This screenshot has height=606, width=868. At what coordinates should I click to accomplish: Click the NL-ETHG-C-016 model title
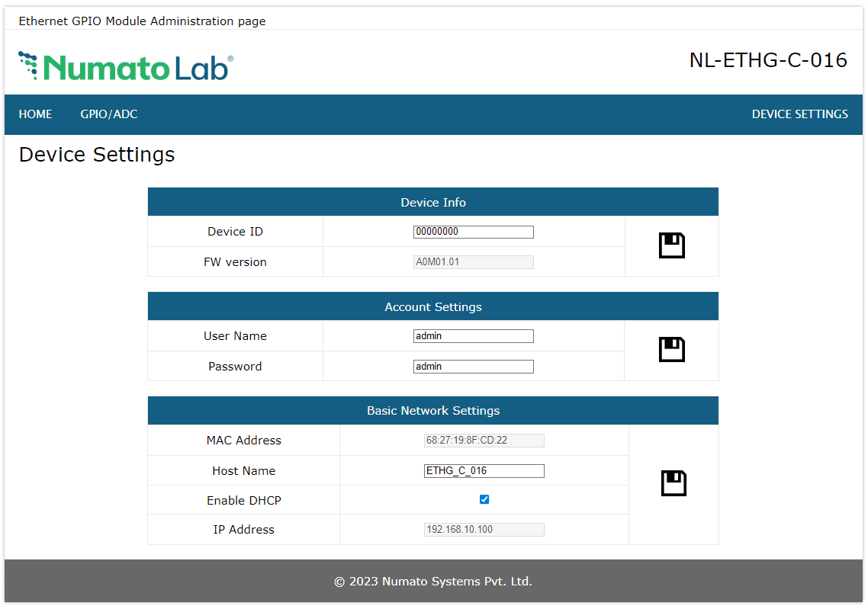(x=768, y=61)
